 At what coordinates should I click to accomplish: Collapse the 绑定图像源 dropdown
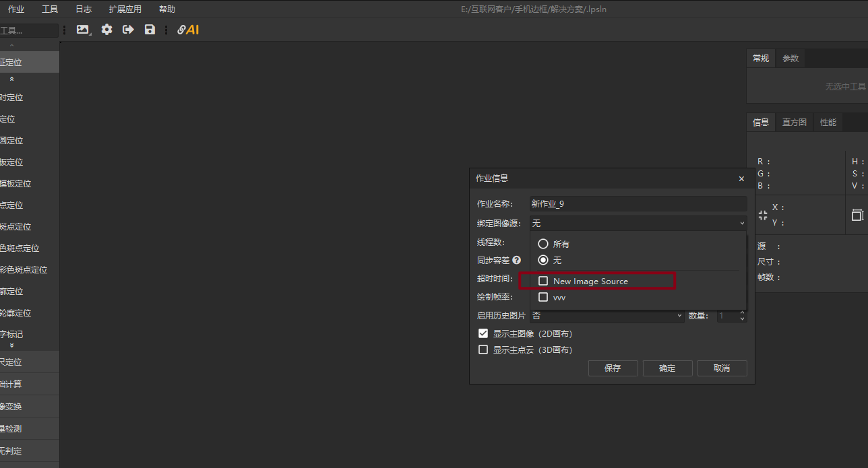tap(742, 223)
